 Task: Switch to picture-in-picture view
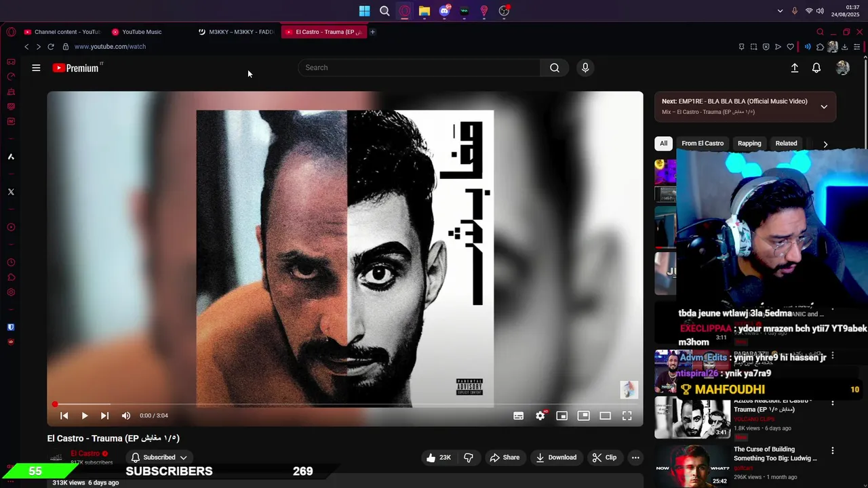point(584,415)
